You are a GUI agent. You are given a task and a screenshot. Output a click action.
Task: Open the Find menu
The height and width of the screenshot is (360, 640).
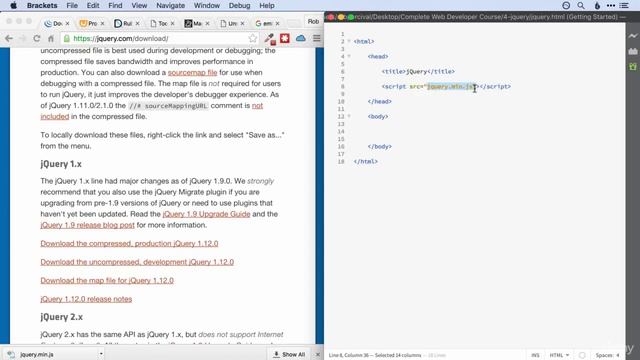115,5
